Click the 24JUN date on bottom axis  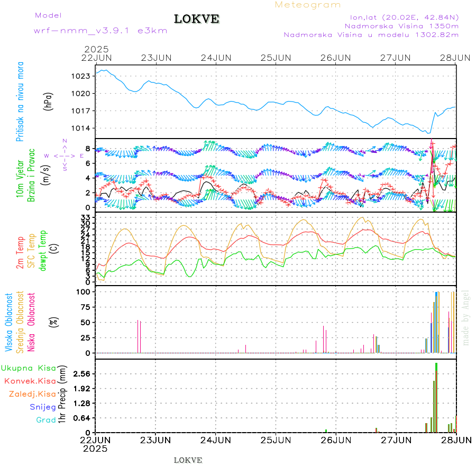[x=216, y=440]
